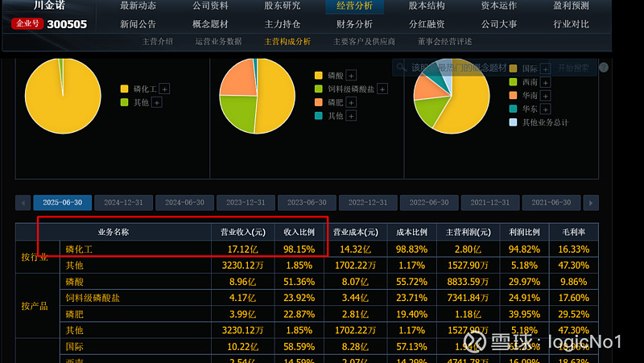Expand the 国际 region legend plus button
644x363 pixels.
(545, 68)
